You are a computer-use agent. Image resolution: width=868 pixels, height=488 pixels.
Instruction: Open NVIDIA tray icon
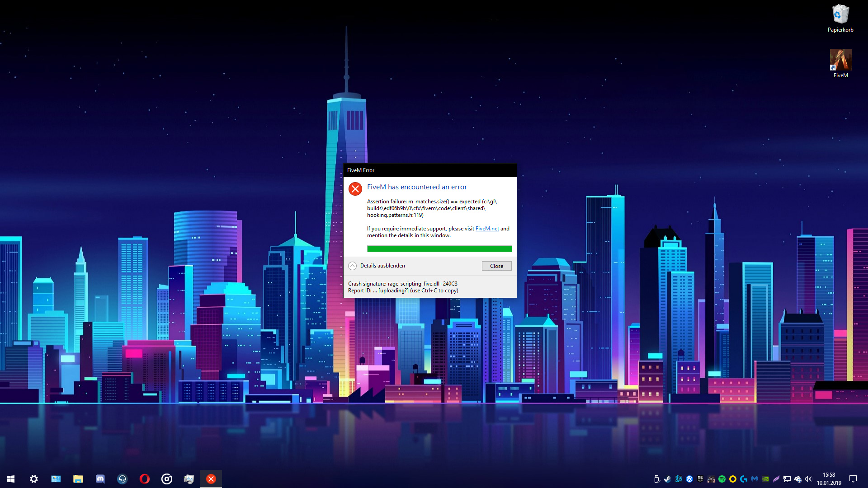pos(765,479)
